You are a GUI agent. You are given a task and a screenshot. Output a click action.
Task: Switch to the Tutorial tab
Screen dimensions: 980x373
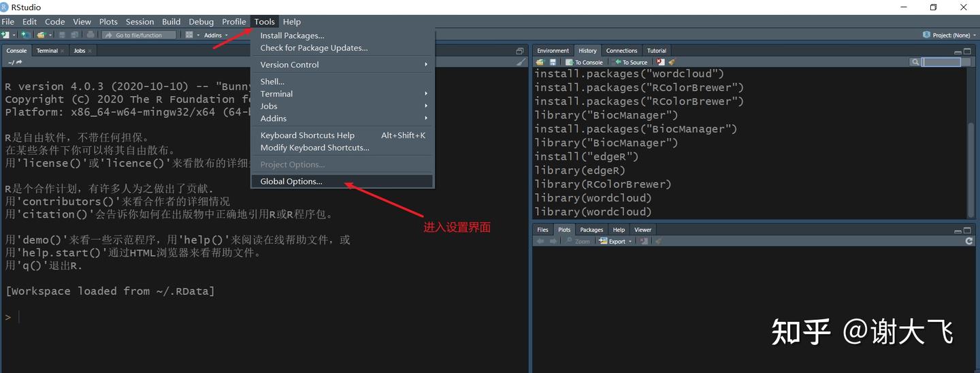point(657,50)
